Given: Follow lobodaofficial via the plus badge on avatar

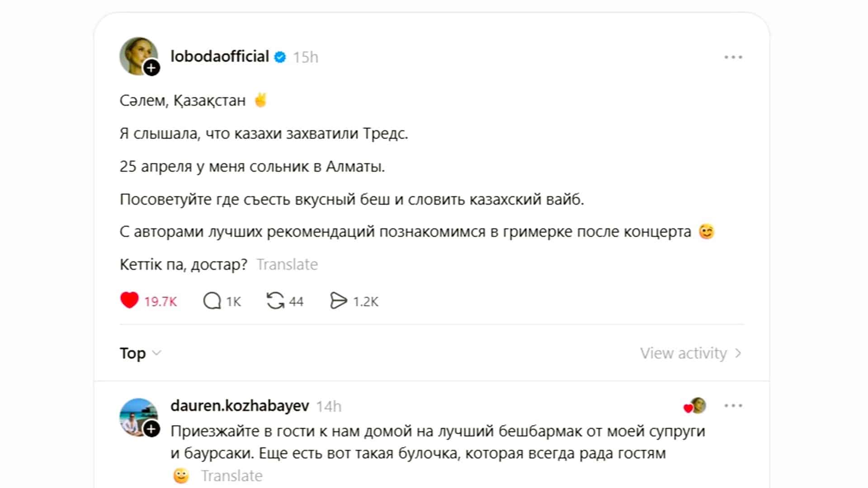Looking at the screenshot, I should (151, 68).
